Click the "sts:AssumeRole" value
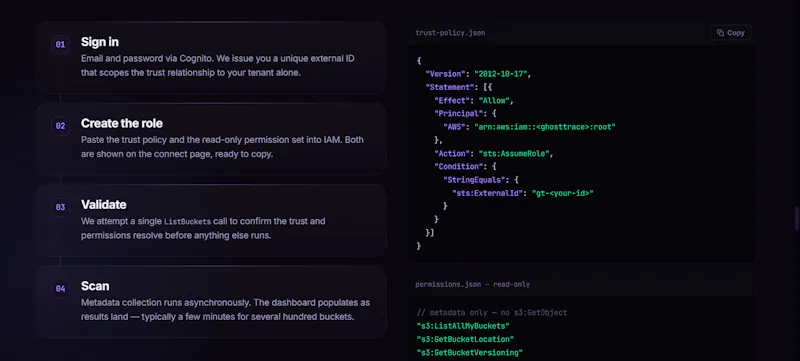Image resolution: width=800 pixels, height=361 pixels. tap(513, 153)
